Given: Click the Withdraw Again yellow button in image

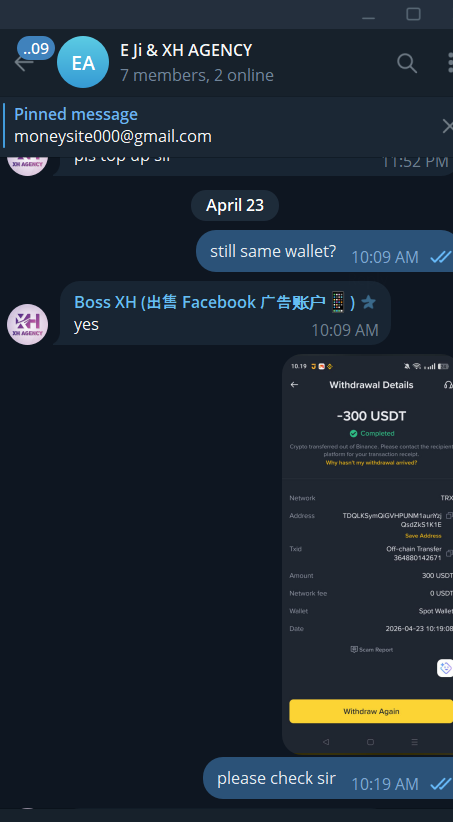Looking at the screenshot, I should pos(371,711).
